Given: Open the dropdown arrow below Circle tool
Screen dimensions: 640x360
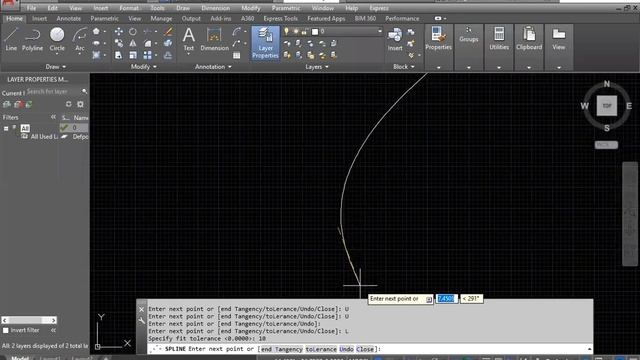Looking at the screenshot, I should coord(57,54).
